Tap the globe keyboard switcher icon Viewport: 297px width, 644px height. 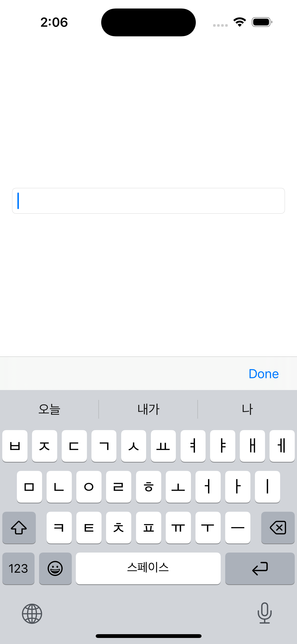click(x=32, y=614)
